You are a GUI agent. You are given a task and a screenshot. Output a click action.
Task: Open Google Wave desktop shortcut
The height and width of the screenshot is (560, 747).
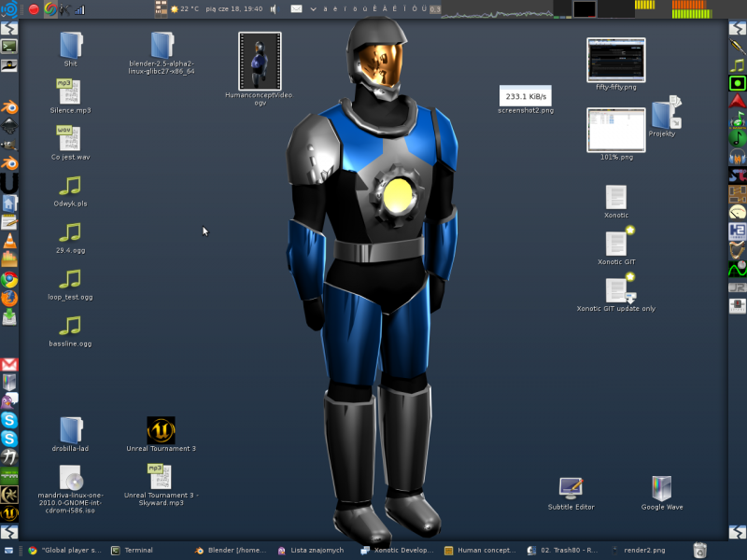coord(662,494)
